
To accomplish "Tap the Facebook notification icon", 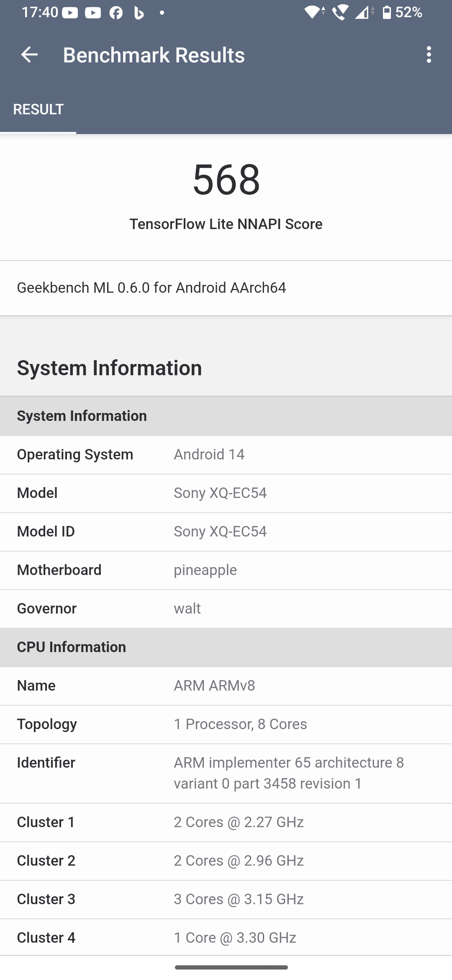I will pyautogui.click(x=116, y=13).
